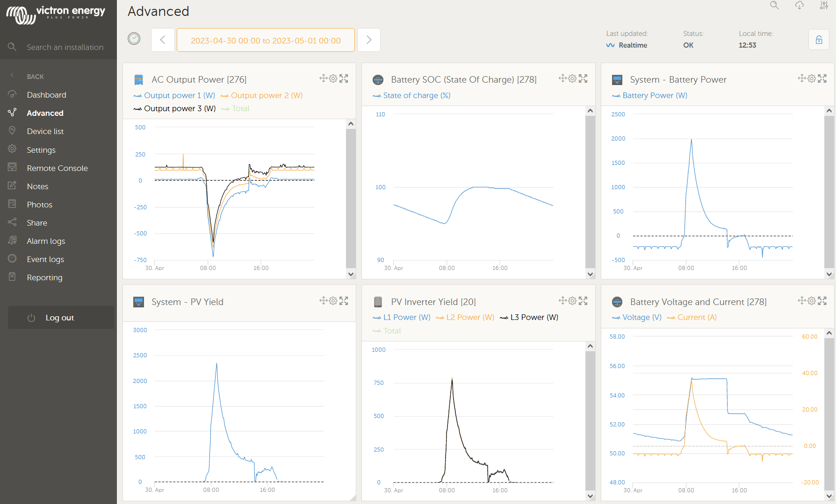Click scrollbar down arrow in AC Output Power chart
Screen dimensions: 836x504
[x=351, y=274]
